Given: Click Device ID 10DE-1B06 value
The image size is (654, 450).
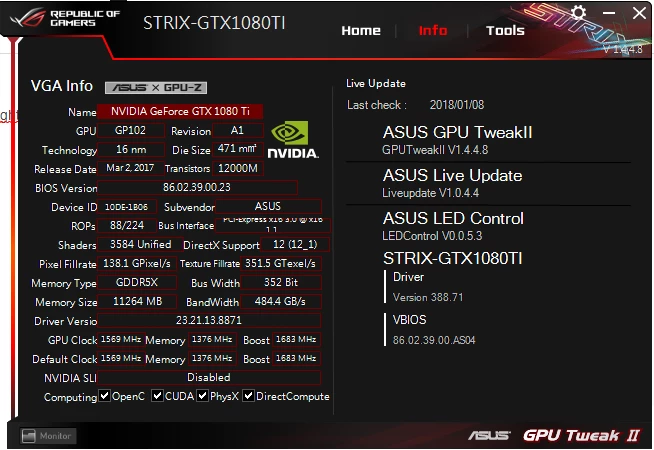Looking at the screenshot, I should click(x=126, y=206).
